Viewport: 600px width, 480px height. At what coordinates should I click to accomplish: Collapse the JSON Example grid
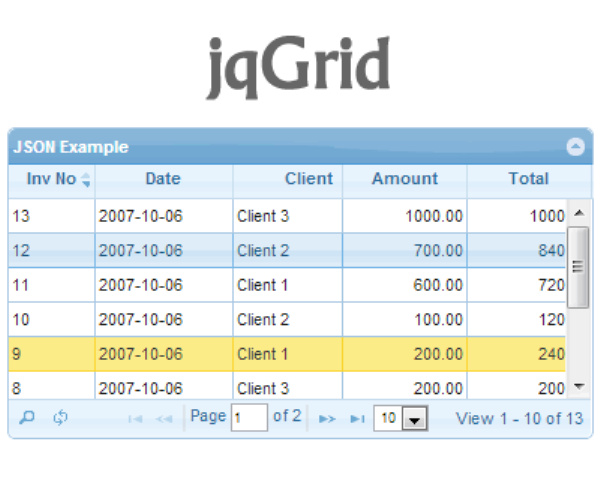(575, 147)
